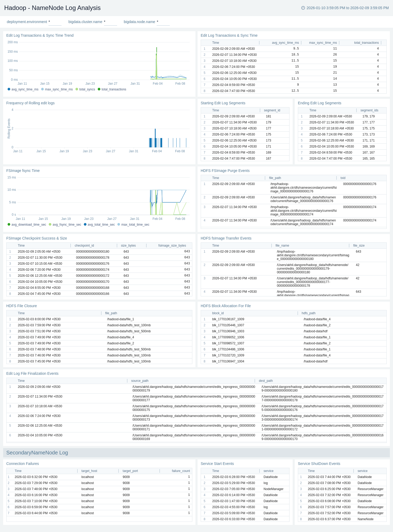Click the HDFS FSImage Purge Events title

[x=225, y=171]
